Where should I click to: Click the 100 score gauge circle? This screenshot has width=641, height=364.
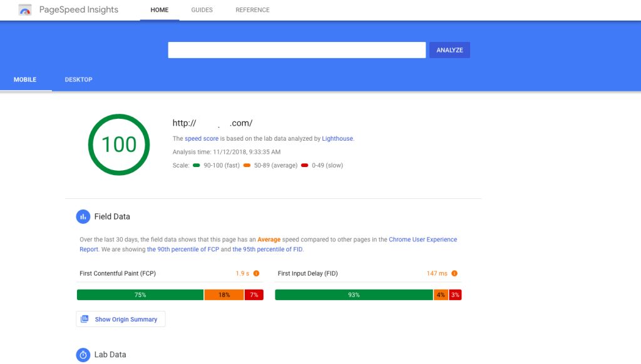click(x=119, y=144)
